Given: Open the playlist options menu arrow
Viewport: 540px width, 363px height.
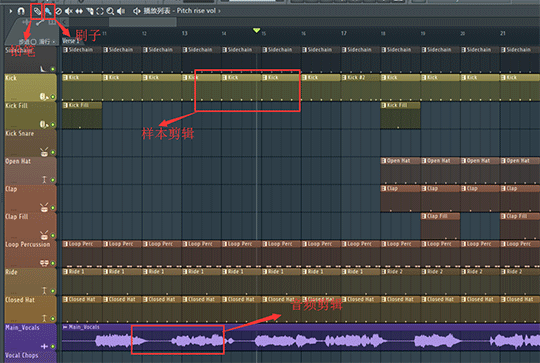Looking at the screenshot, I should tap(11, 11).
